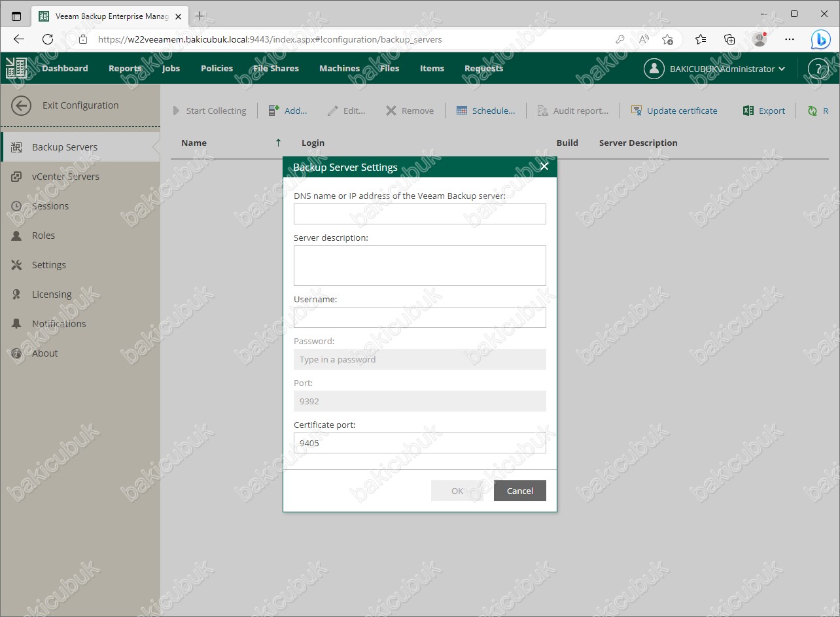Click Export in the toolbar
Viewport: 840px width, 617px height.
[764, 111]
